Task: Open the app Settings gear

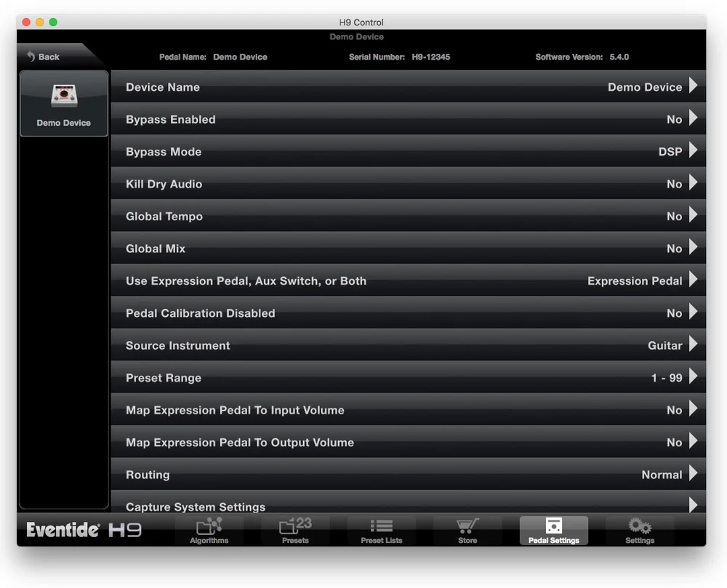Action: coord(639,530)
